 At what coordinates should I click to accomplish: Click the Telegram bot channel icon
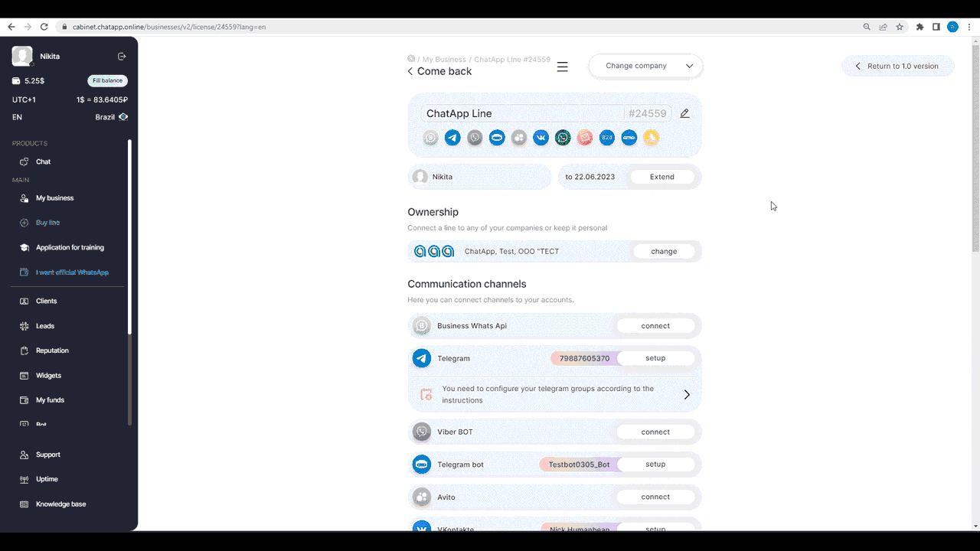[422, 465]
